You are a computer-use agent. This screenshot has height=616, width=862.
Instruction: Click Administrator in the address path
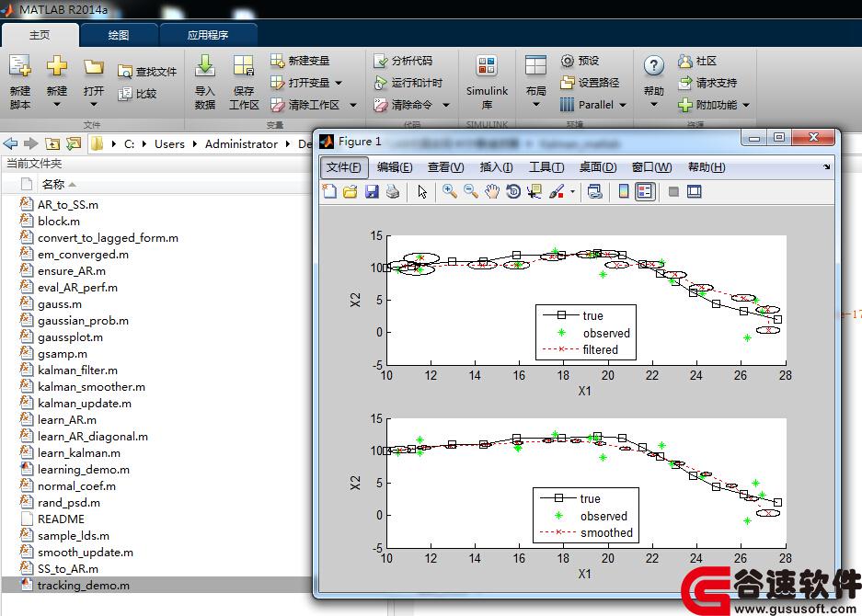tap(241, 144)
